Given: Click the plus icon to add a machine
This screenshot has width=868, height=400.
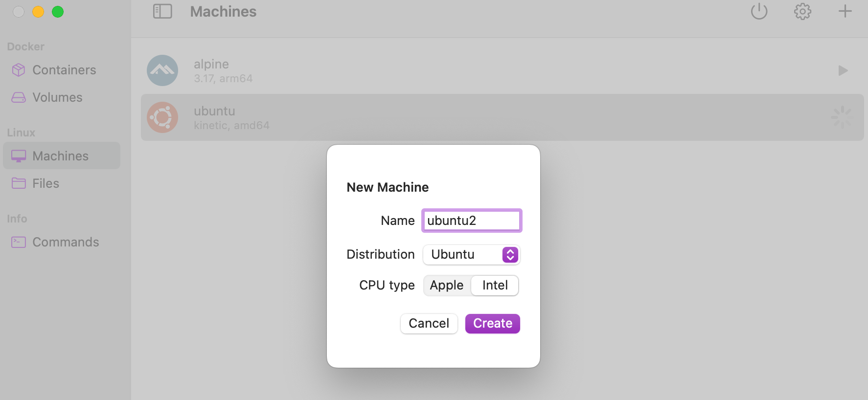Looking at the screenshot, I should [845, 11].
